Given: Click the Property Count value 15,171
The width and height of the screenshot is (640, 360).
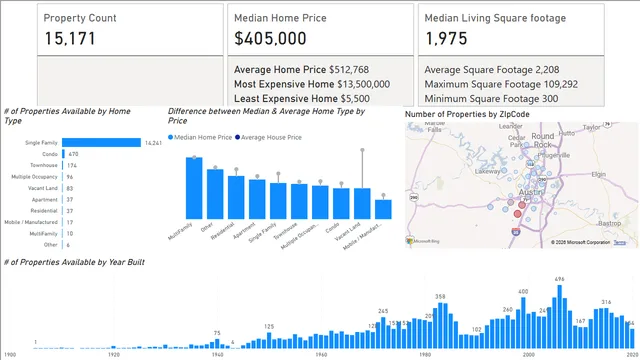Looking at the screenshot, I should tap(70, 39).
